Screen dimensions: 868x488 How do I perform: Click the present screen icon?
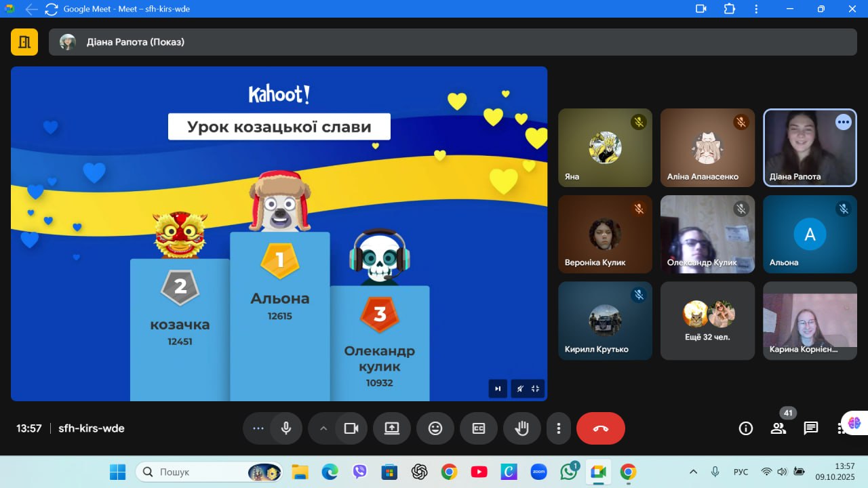point(392,428)
